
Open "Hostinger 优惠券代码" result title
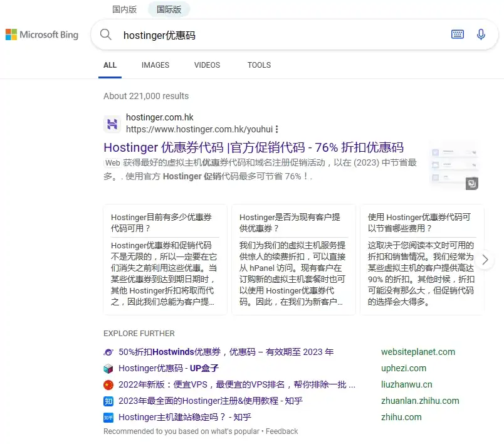(253, 147)
